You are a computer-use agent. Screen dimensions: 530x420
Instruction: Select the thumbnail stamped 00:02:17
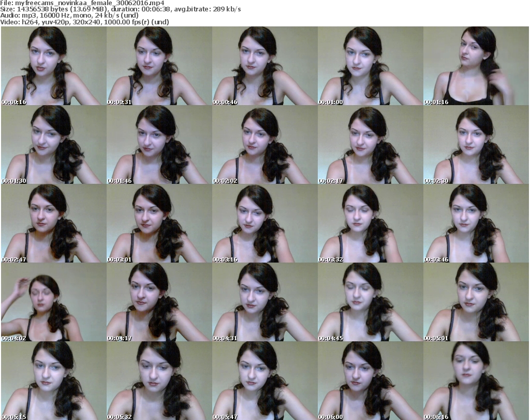pyautogui.click(x=370, y=144)
